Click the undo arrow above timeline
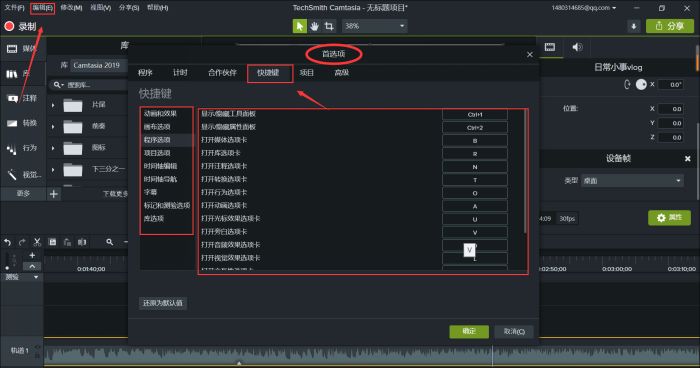The width and height of the screenshot is (700, 368). 8,242
